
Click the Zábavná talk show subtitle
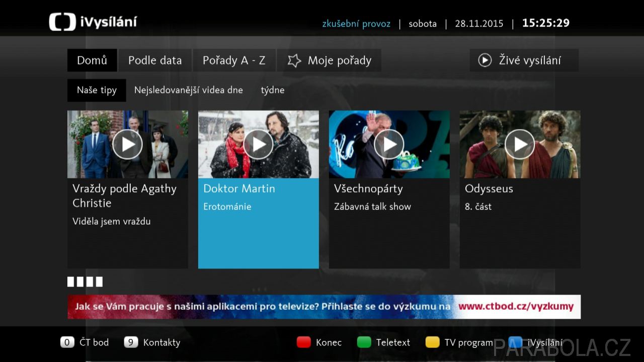(372, 207)
